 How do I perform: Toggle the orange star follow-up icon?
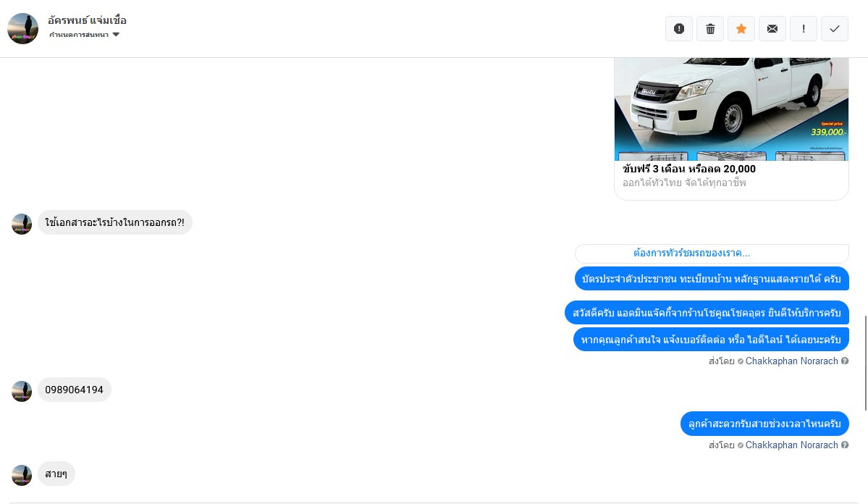pyautogui.click(x=741, y=29)
